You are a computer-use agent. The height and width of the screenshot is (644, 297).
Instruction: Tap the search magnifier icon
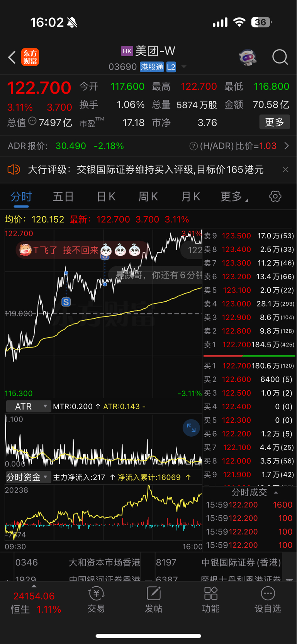[x=280, y=57]
